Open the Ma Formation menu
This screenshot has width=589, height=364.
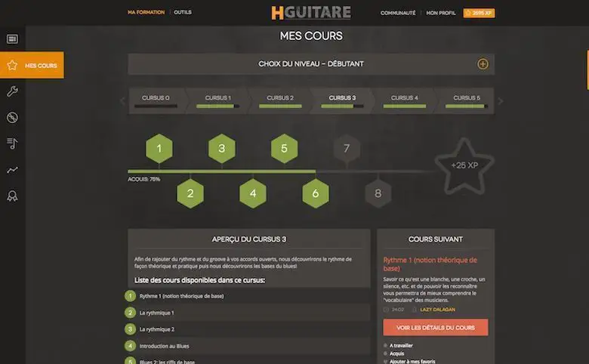coord(146,12)
